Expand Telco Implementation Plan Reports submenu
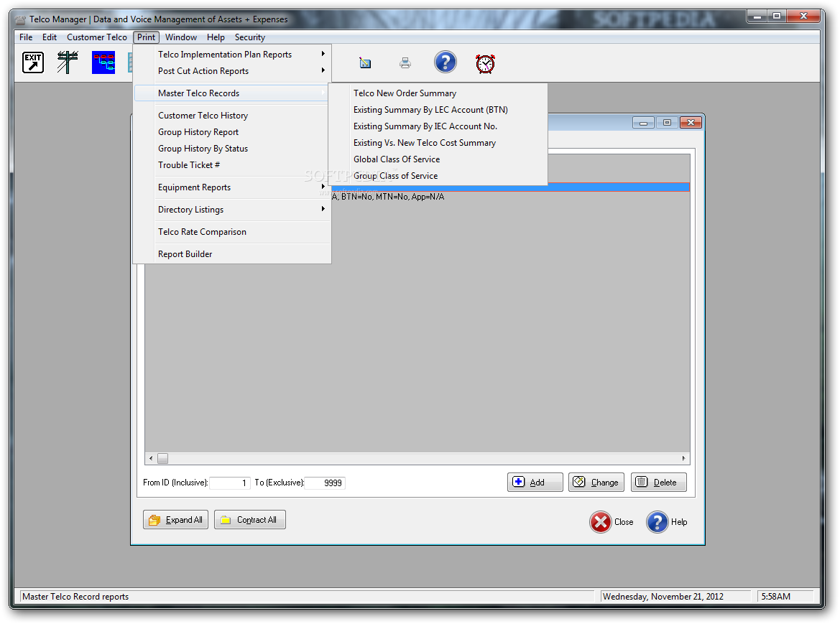The width and height of the screenshot is (840, 624). point(233,54)
